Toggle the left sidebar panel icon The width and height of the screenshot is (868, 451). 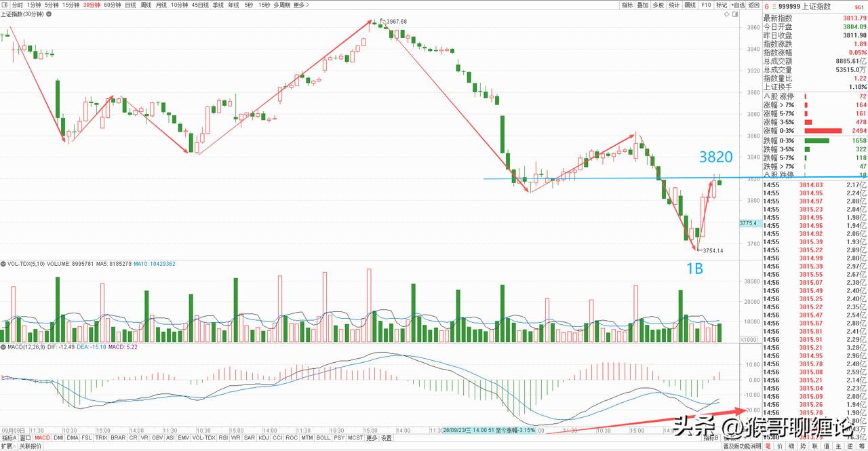(x=5, y=5)
